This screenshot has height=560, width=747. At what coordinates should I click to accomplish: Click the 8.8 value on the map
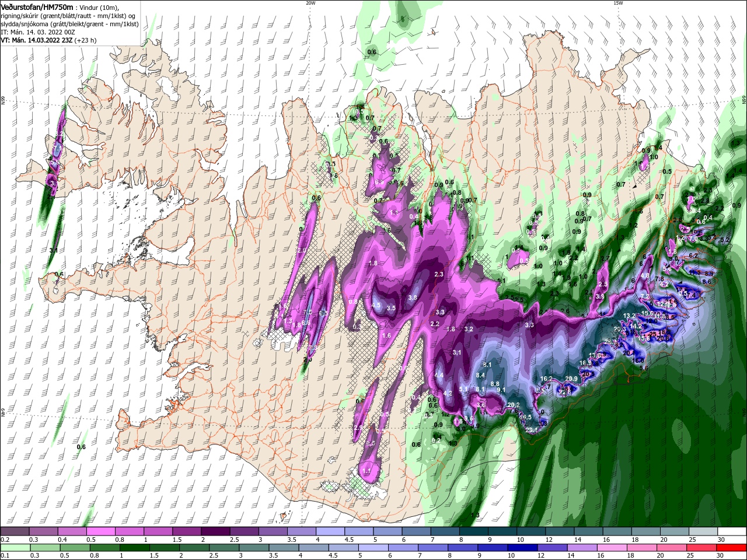495,384
